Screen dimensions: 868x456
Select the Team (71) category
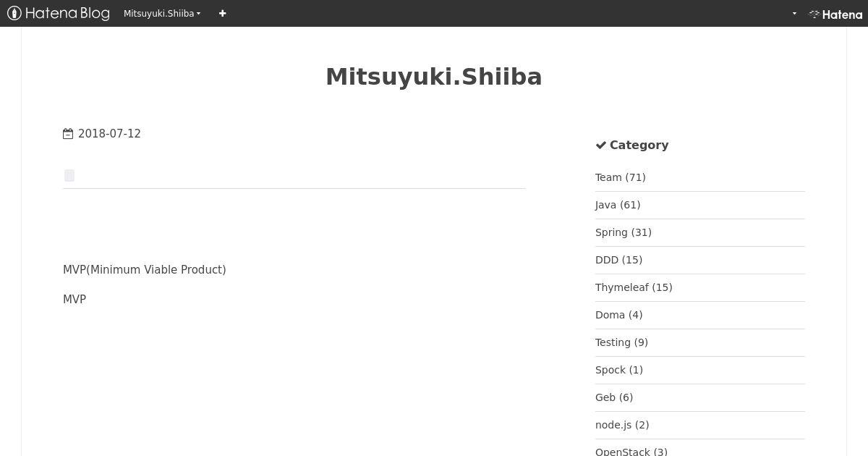coord(621,177)
